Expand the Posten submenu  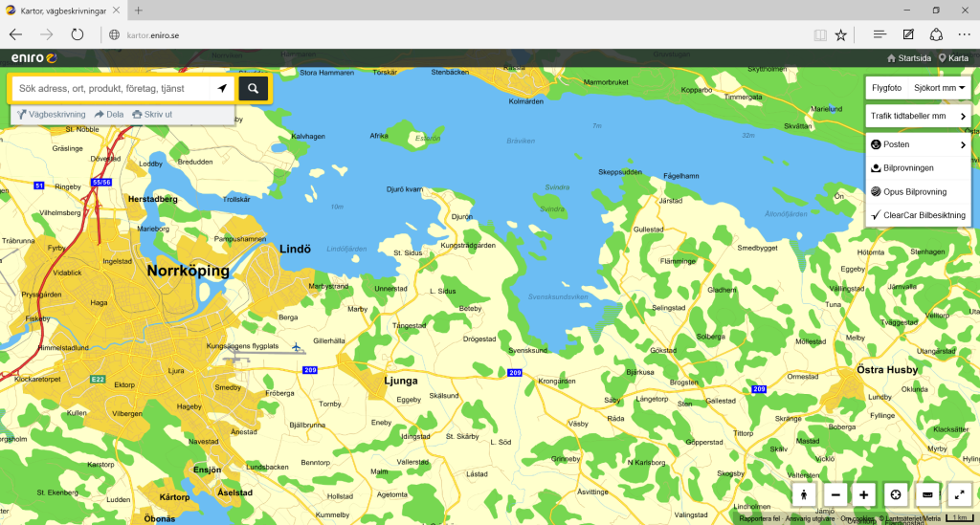918,144
